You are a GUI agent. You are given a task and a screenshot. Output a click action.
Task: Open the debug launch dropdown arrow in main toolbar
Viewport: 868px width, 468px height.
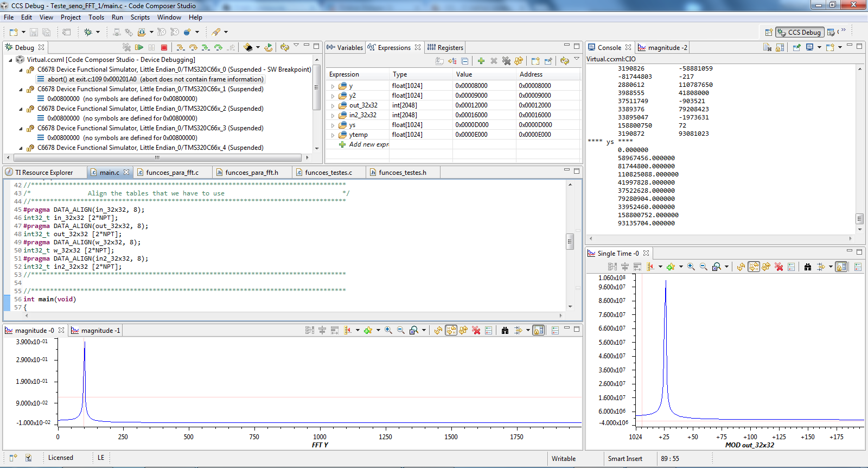(x=98, y=33)
